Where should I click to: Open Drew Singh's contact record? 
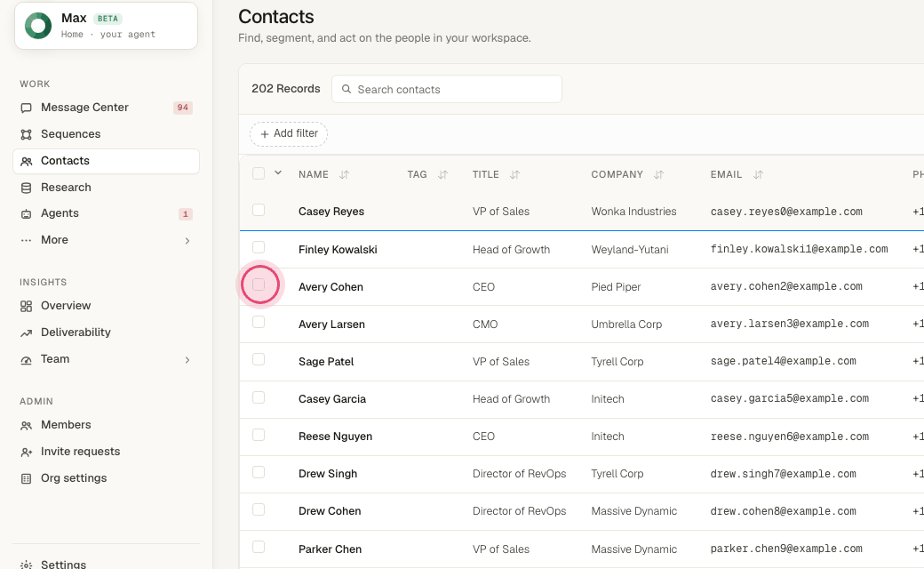[328, 474]
